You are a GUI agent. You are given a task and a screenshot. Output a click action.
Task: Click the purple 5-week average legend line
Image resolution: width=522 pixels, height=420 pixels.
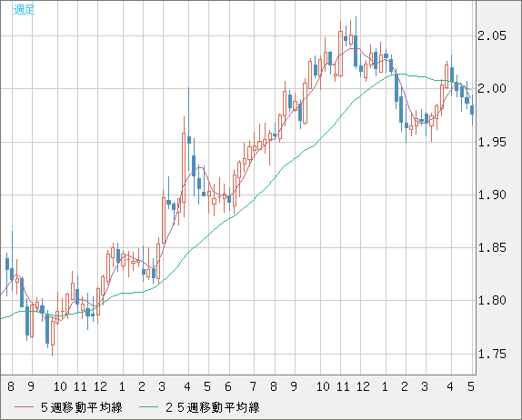click(24, 407)
